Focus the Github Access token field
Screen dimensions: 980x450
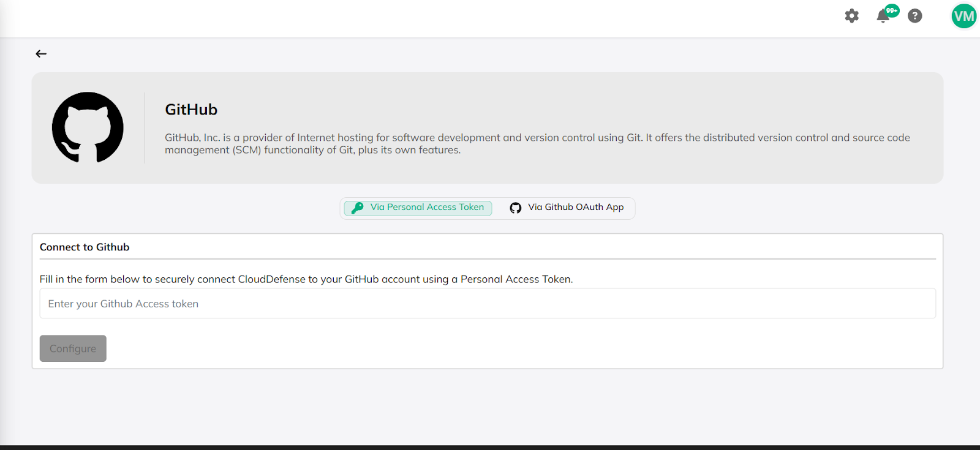click(488, 304)
